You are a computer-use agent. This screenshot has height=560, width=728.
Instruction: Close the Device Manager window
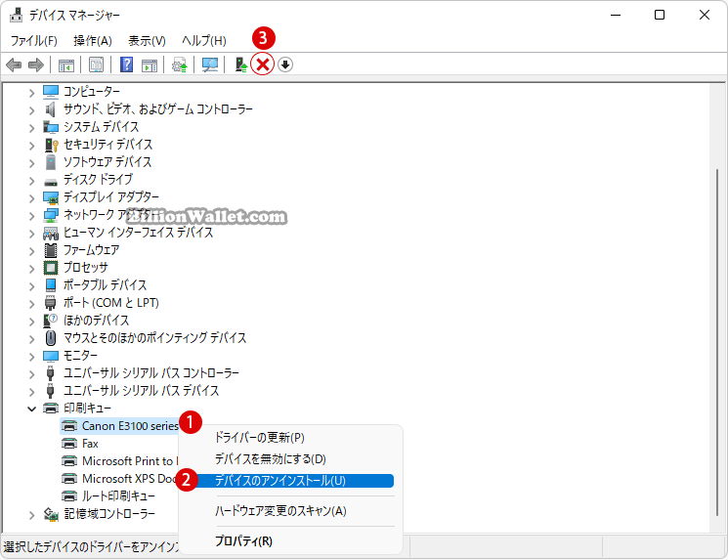705,15
